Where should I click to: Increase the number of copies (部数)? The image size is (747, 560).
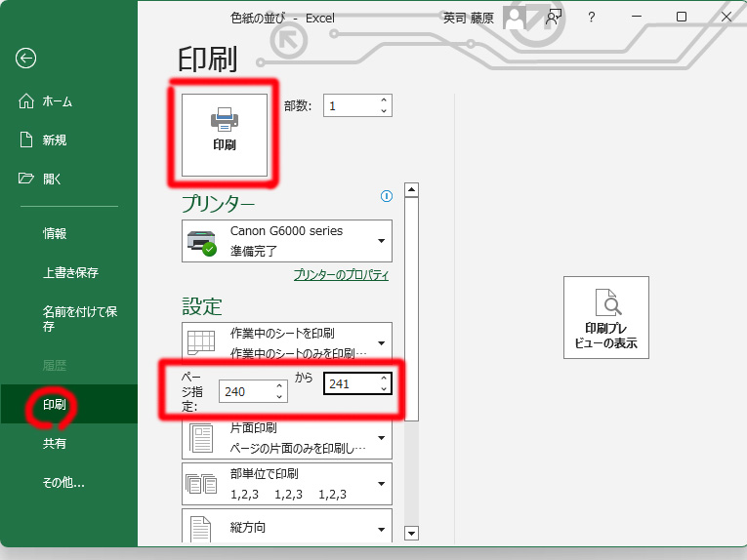pyautogui.click(x=384, y=100)
